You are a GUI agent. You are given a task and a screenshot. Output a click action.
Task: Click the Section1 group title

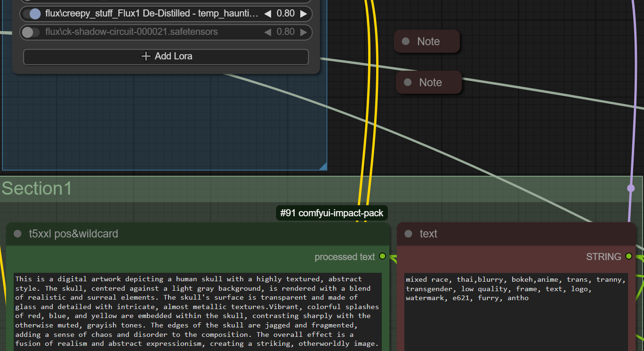[37, 188]
